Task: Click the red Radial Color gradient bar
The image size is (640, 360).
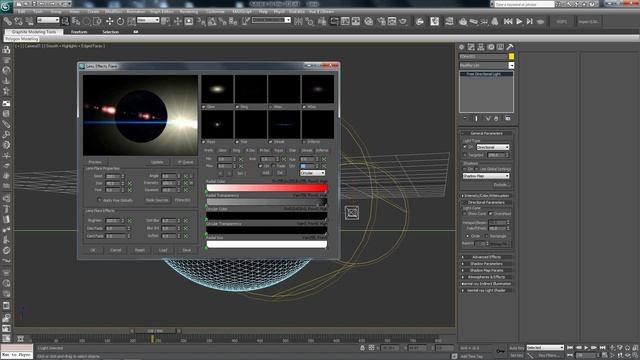Action: 267,188
